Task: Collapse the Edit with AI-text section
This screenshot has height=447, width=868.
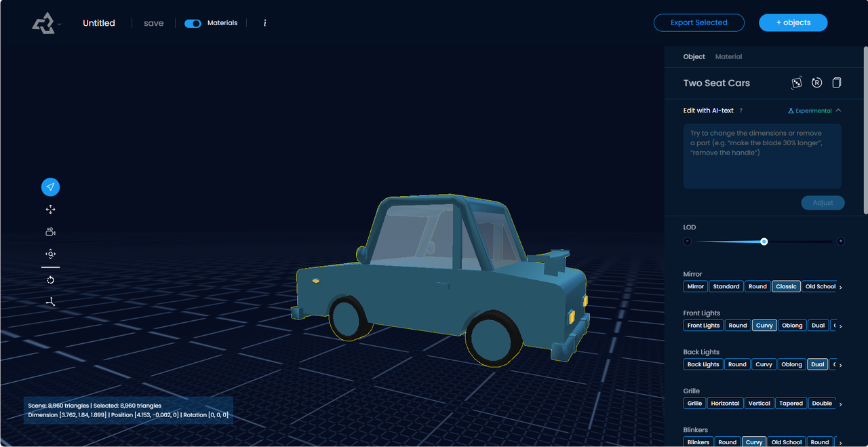Action: click(839, 111)
